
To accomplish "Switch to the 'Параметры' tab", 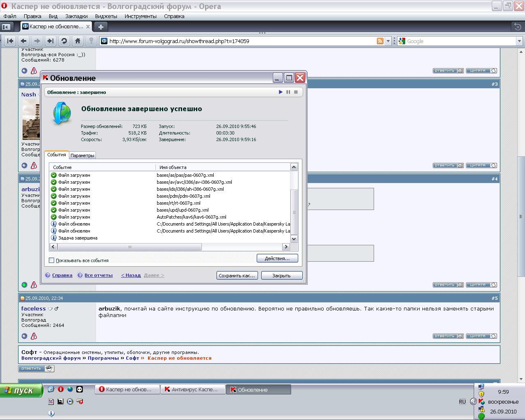I will click(82, 155).
